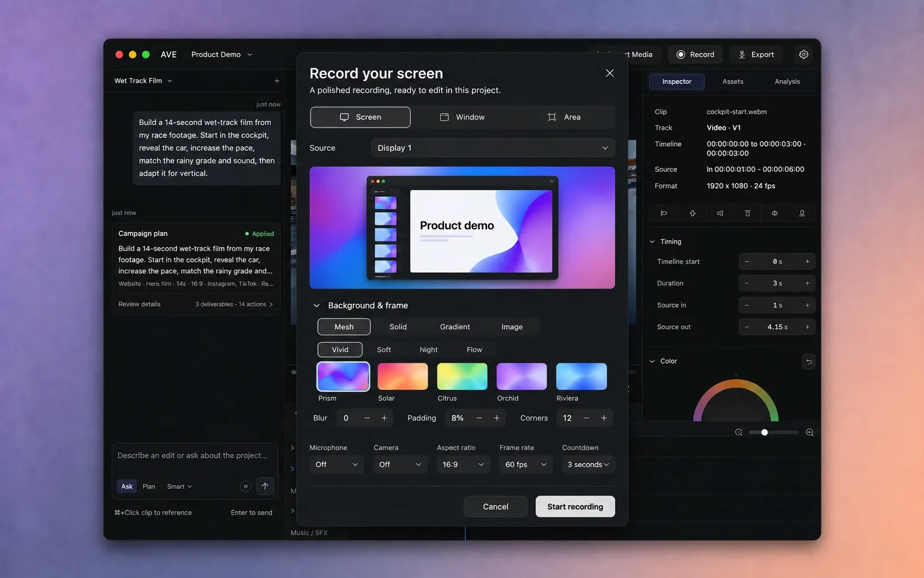
Task: Increase Corners with the plus icon
Action: pyautogui.click(x=604, y=418)
